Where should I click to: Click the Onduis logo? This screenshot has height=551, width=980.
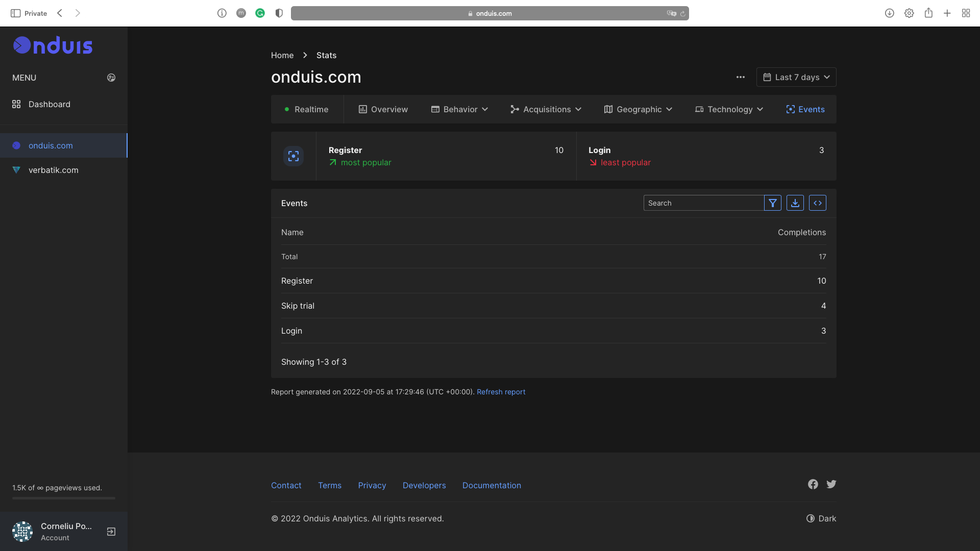pos(53,45)
